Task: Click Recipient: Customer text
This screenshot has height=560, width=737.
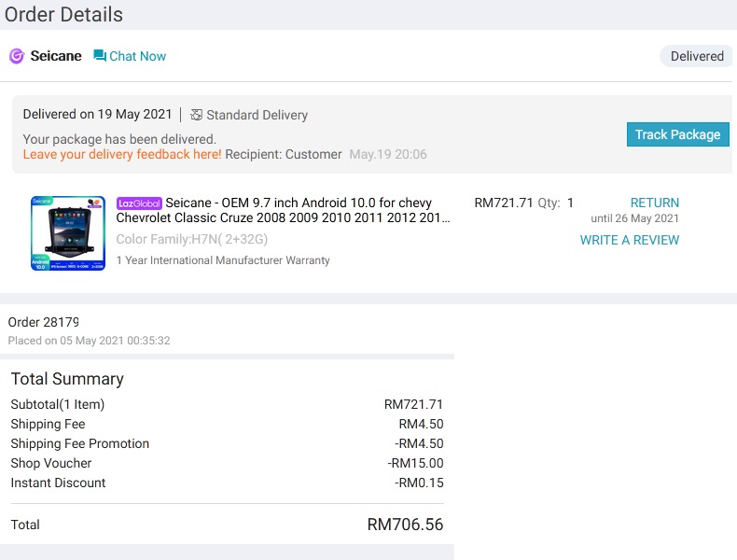Action: pos(284,154)
